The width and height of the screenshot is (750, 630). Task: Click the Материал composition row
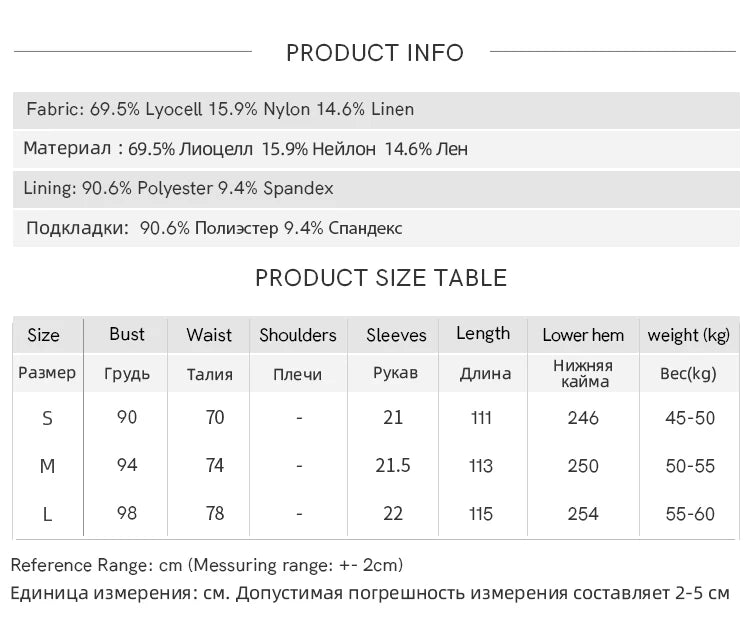click(x=245, y=149)
